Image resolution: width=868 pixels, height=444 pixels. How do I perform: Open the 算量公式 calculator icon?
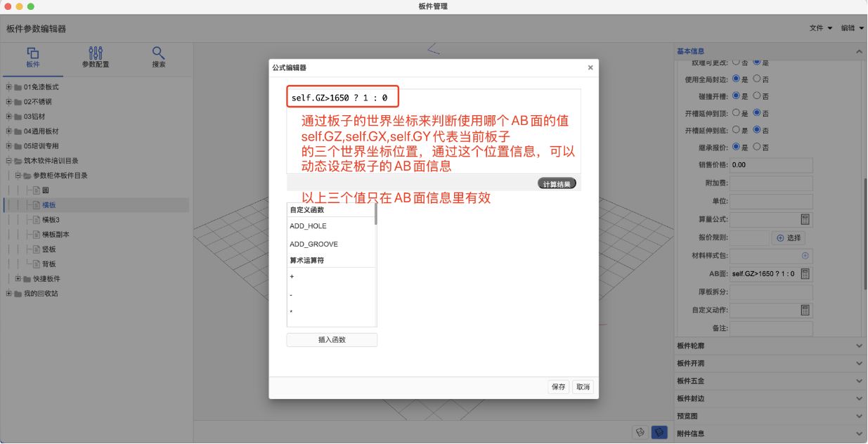click(805, 220)
